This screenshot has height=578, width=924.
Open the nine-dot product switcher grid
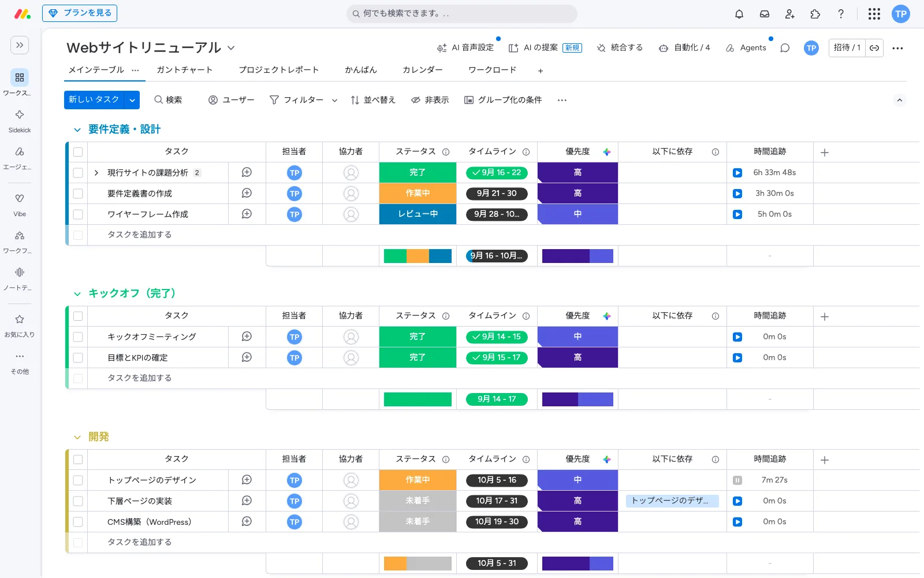tap(874, 14)
